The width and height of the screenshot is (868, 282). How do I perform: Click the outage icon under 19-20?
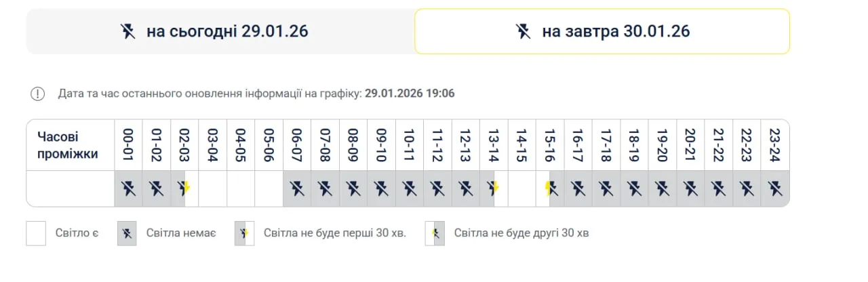[x=663, y=188]
